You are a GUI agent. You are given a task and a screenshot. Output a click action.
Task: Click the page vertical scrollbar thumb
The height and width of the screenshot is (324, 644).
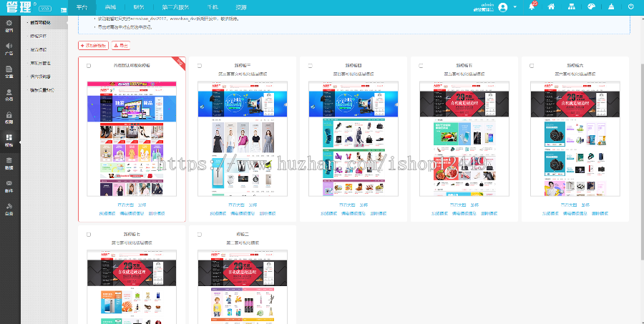[x=642, y=162]
